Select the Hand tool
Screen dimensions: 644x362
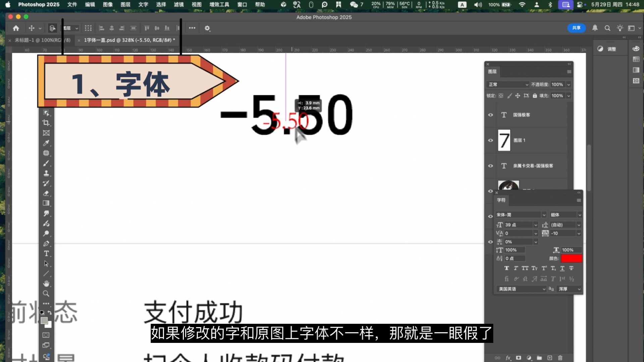46,284
